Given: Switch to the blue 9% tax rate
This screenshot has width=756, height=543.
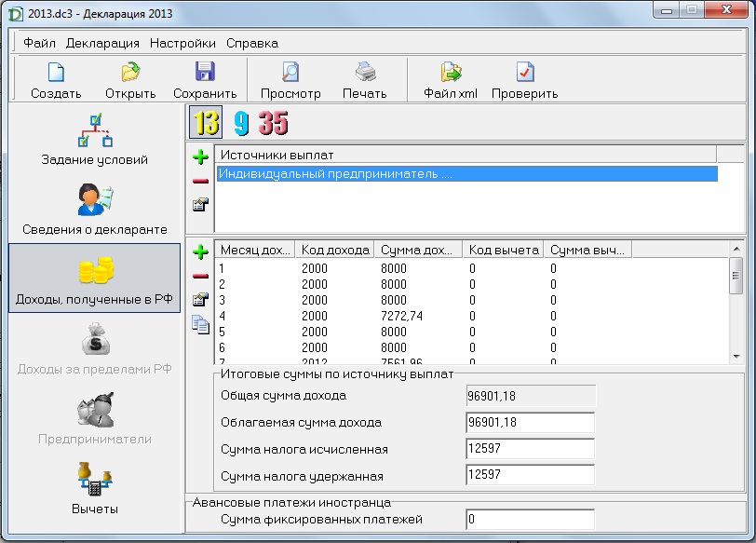Looking at the screenshot, I should click(240, 123).
